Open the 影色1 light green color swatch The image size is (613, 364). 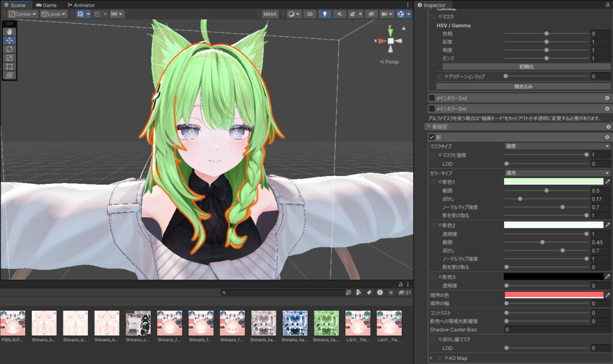coord(554,181)
